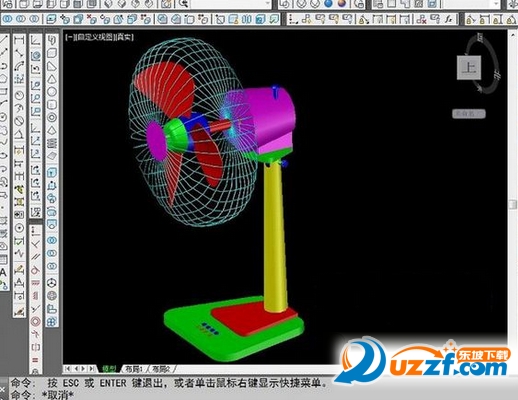The width and height of the screenshot is (518, 400).
Task: Click the Tolerance dimension tool
Action: click(x=19, y=215)
